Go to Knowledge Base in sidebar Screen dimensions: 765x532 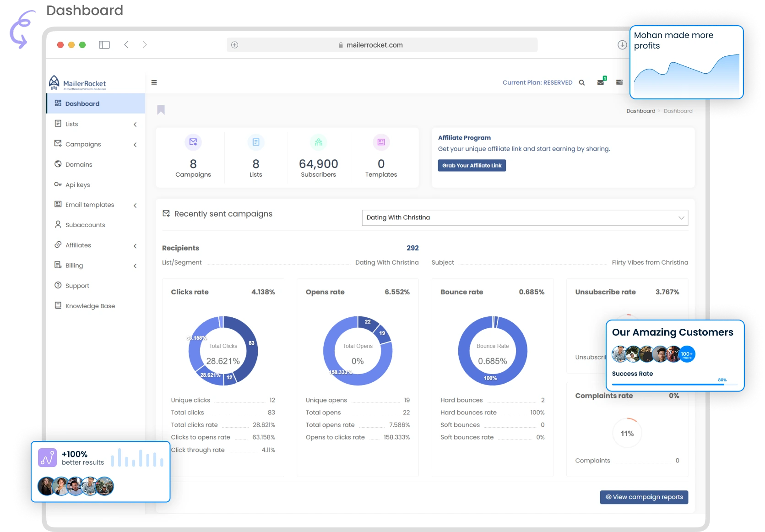[90, 306]
